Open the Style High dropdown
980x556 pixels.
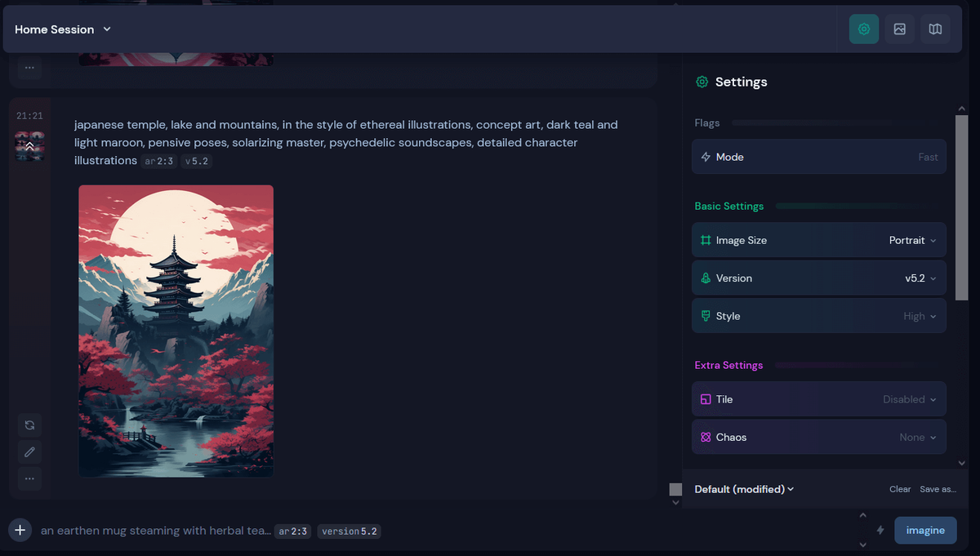coord(920,316)
